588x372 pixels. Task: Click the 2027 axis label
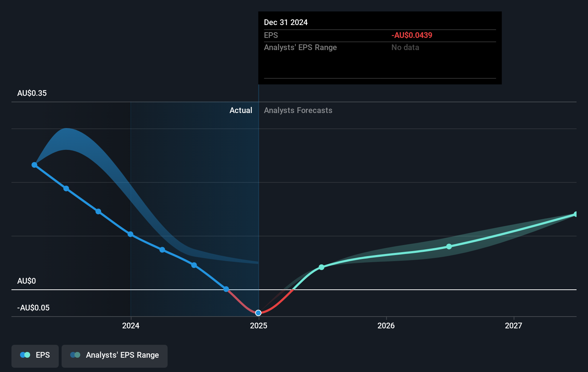point(514,325)
